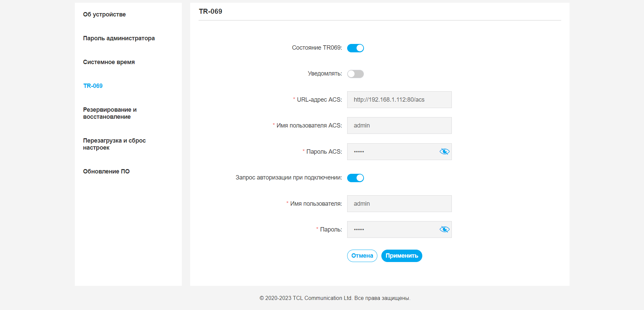The height and width of the screenshot is (310, 644).
Task: Focus the Пароль input field
Action: (392, 229)
